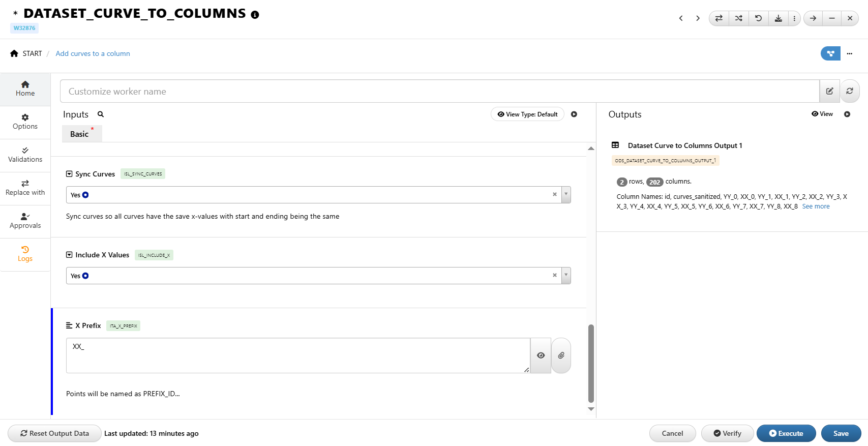This screenshot has height=446, width=868.
Task: Open the three-dot menu in top toolbar
Action: (x=794, y=18)
